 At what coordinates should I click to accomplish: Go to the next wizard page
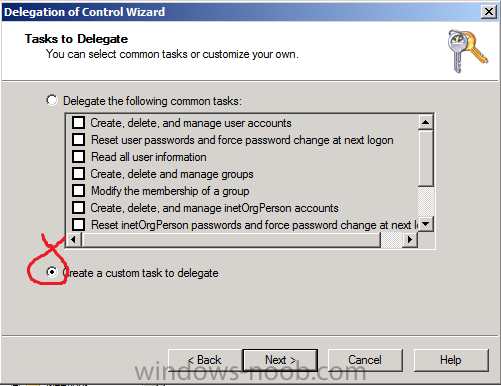click(x=280, y=360)
